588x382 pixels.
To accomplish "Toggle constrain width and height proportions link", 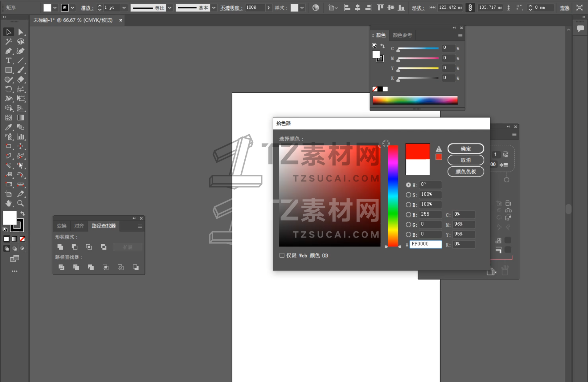I will click(470, 8).
